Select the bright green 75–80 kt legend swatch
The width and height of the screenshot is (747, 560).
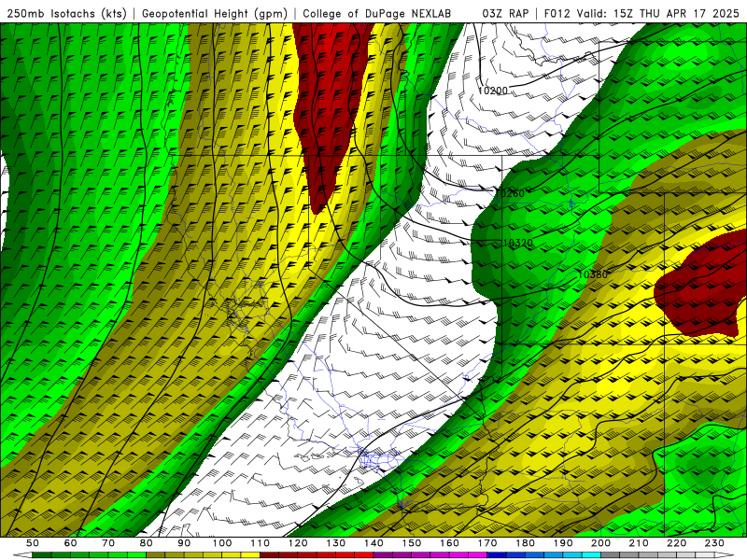click(136, 554)
